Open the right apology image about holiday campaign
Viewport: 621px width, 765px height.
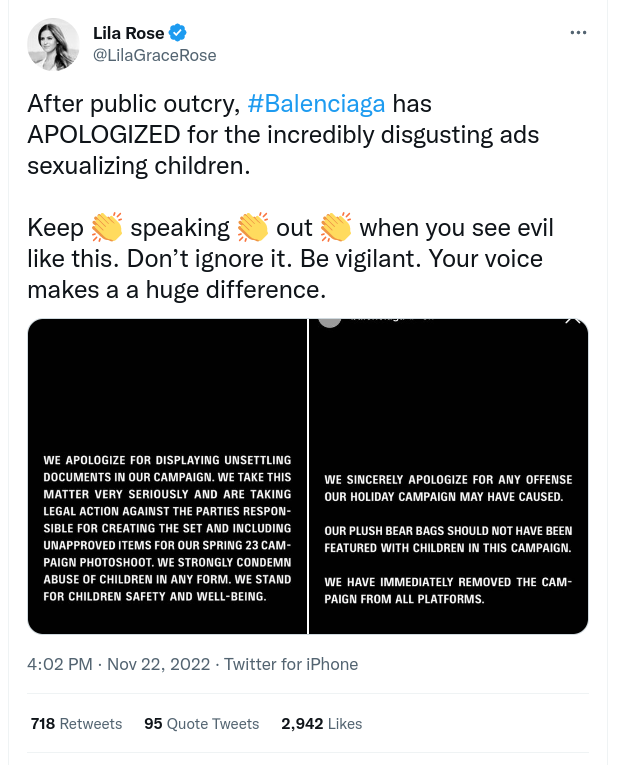click(x=448, y=476)
